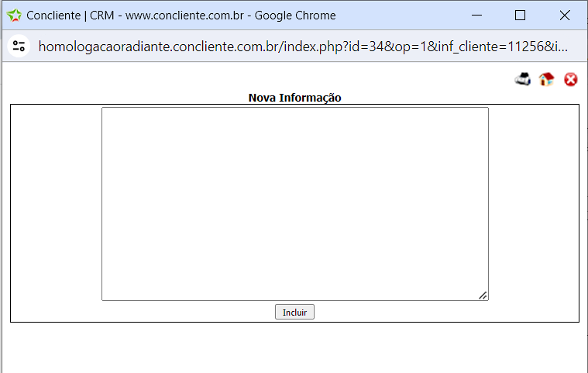Click the Nova Informação heading
The height and width of the screenshot is (373, 588).
pyautogui.click(x=294, y=98)
